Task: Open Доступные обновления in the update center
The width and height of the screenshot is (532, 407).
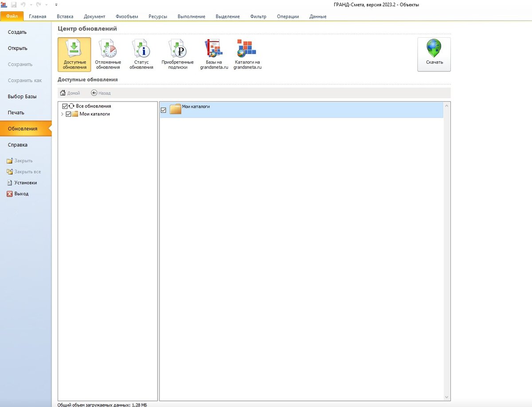Action: (x=74, y=54)
